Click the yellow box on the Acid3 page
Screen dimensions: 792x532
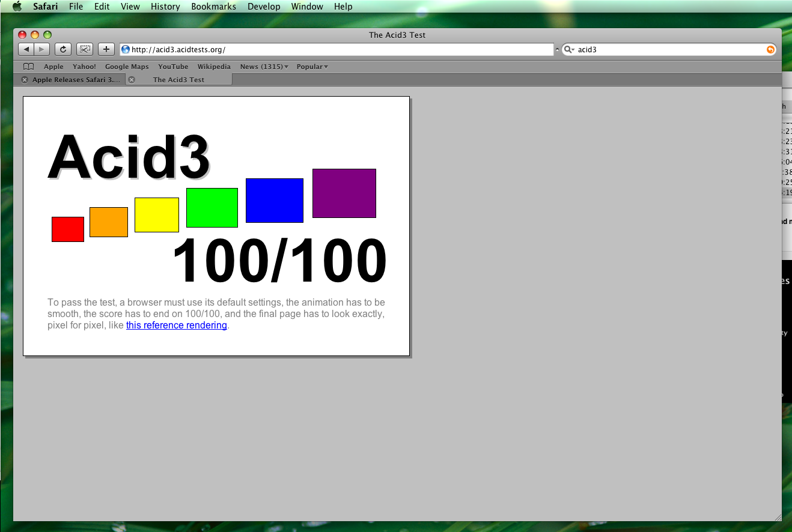pyautogui.click(x=157, y=215)
